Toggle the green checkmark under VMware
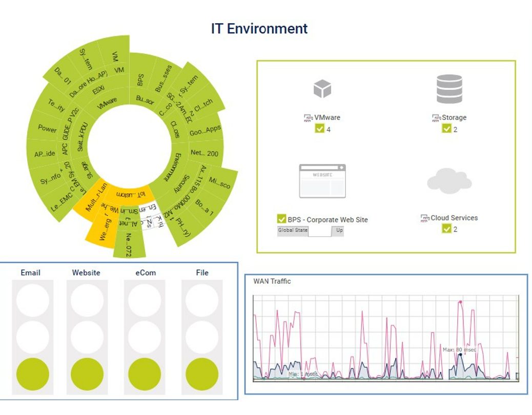The image size is (532, 415). coord(320,129)
